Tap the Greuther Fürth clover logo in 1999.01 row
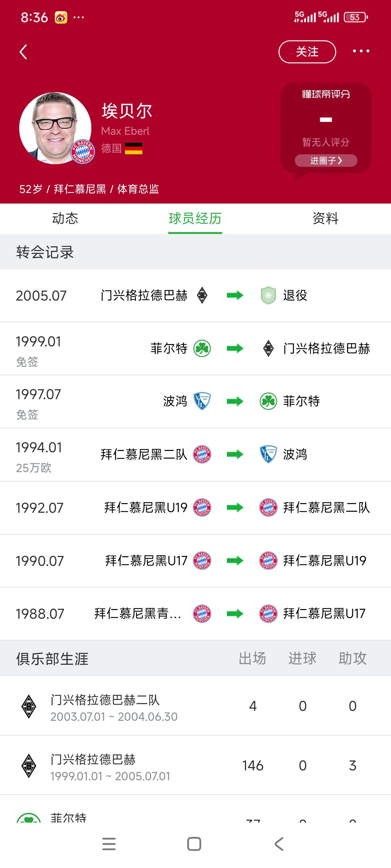This screenshot has width=391, height=868. coord(202,349)
